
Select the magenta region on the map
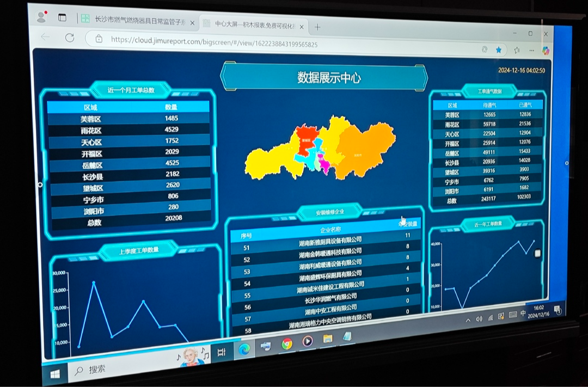[x=323, y=164]
